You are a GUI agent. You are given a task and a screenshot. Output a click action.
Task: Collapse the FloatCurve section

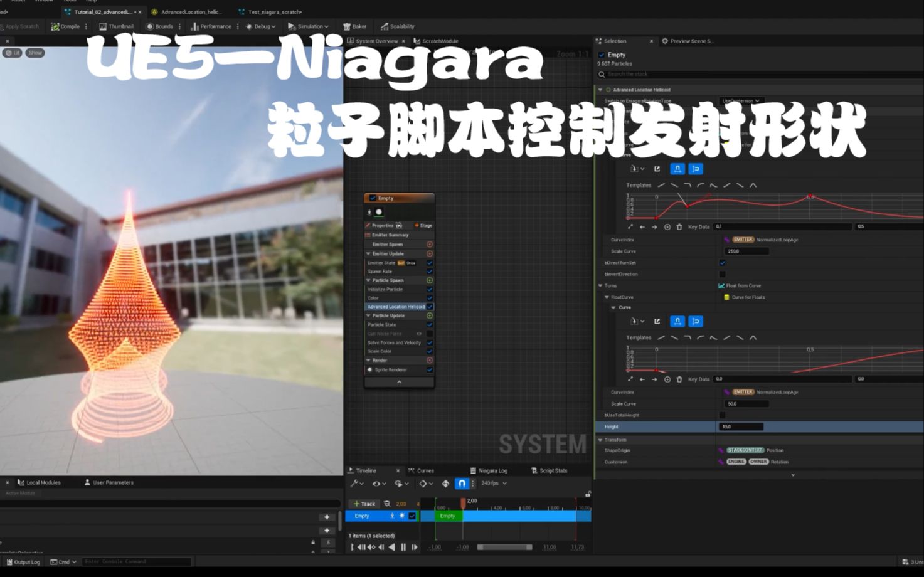pos(607,297)
